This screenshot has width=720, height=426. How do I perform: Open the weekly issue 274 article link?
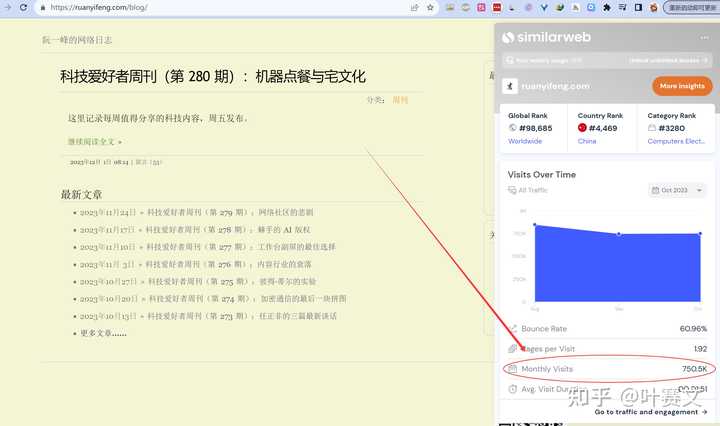[248, 299]
